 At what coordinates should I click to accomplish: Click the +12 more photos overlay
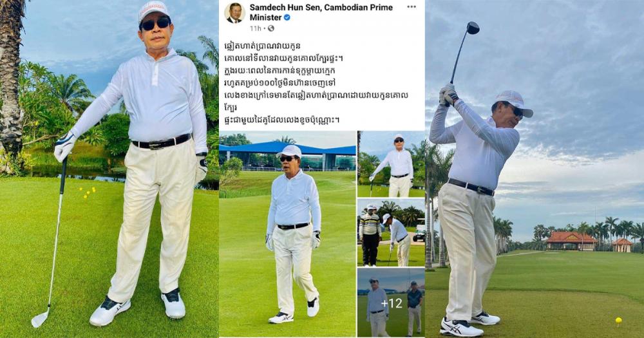tap(391, 303)
